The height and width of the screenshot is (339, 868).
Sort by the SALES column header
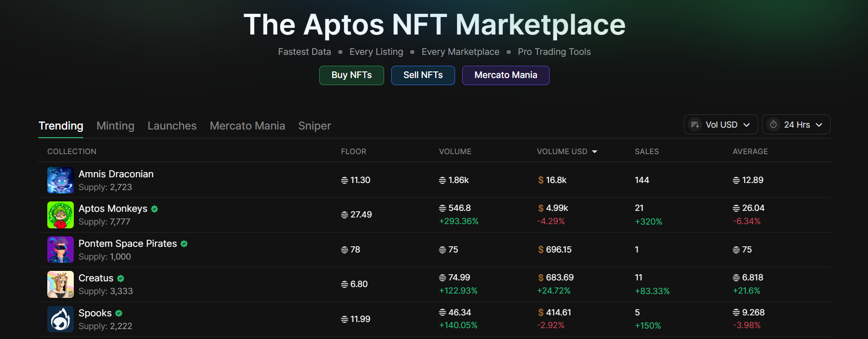point(647,151)
